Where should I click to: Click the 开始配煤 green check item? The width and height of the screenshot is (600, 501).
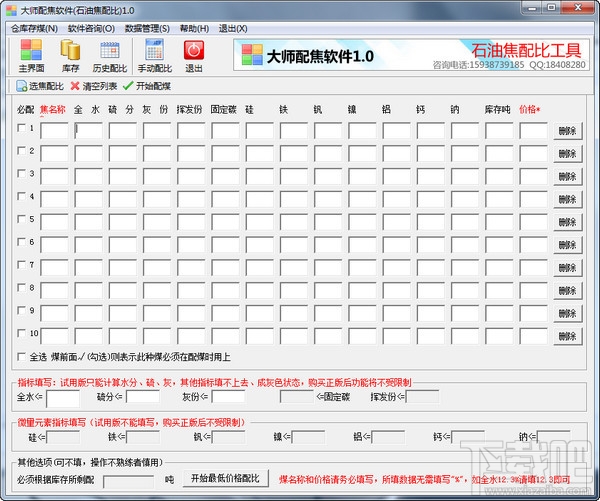tap(147, 86)
